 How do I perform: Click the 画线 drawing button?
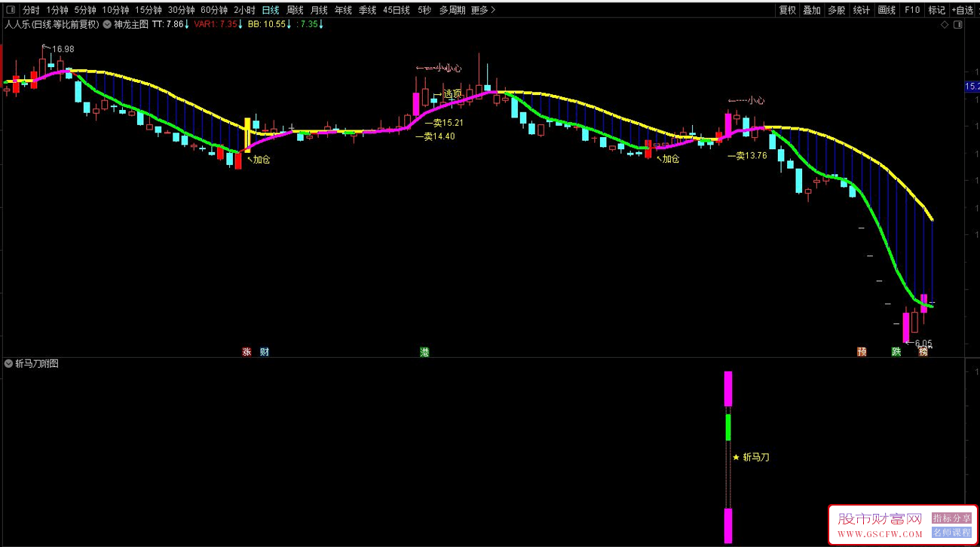coord(887,10)
